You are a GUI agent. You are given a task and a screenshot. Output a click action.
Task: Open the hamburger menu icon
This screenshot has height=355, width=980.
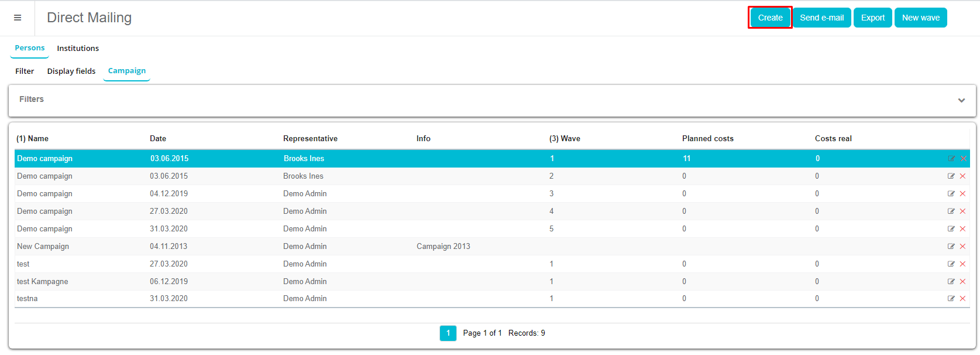(x=18, y=18)
